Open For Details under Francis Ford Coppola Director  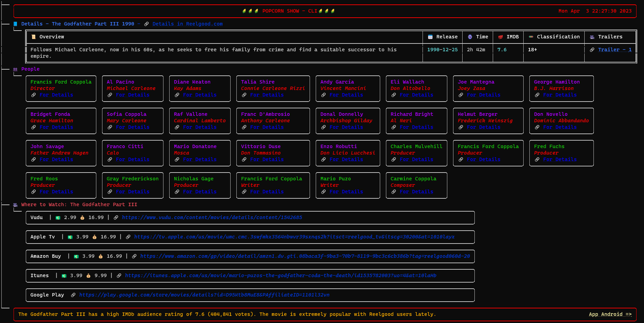click(x=56, y=95)
